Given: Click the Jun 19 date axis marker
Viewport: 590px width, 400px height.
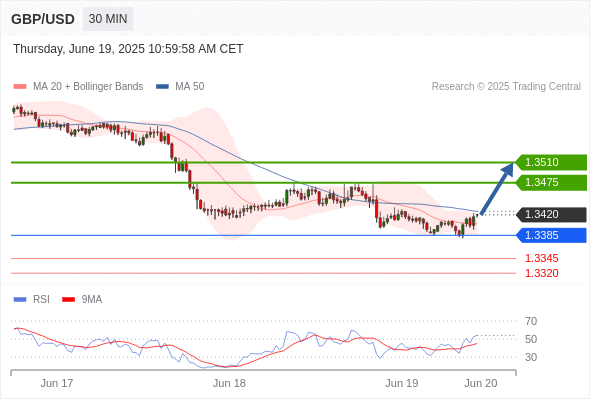Looking at the screenshot, I should point(401,383).
